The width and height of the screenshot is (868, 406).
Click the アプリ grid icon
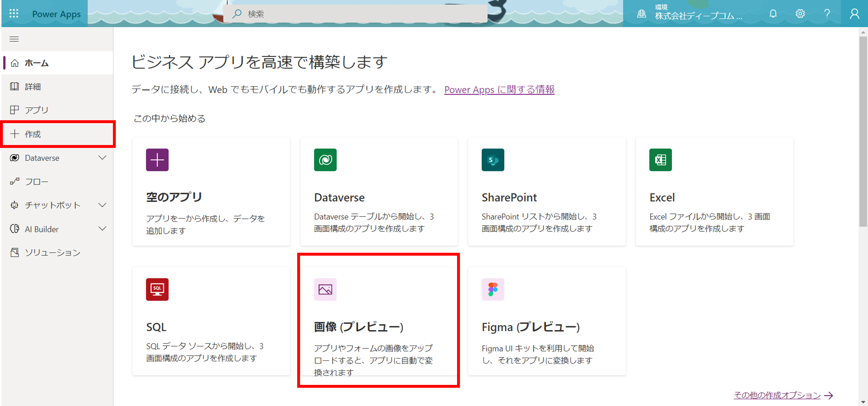(x=15, y=110)
